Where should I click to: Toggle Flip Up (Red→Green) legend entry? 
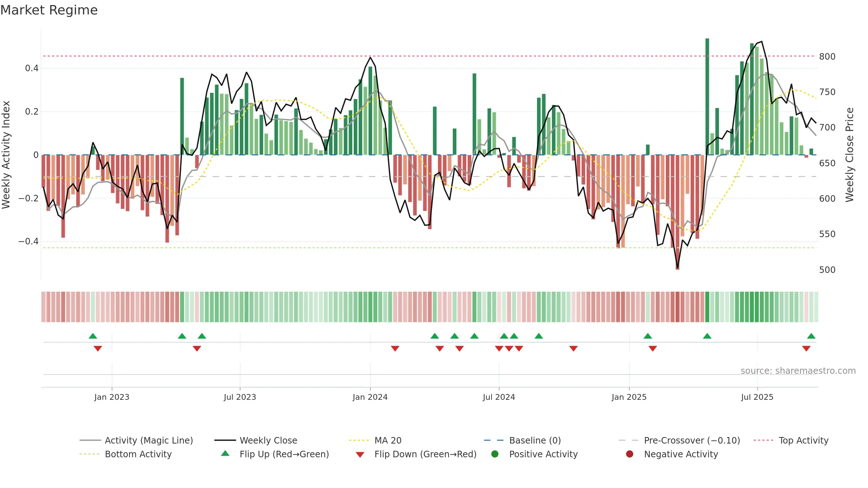pyautogui.click(x=275, y=454)
